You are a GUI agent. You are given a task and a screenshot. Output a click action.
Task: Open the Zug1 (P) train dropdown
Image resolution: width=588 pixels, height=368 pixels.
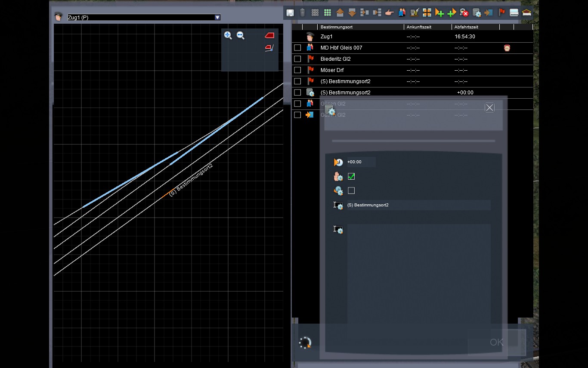[217, 17]
